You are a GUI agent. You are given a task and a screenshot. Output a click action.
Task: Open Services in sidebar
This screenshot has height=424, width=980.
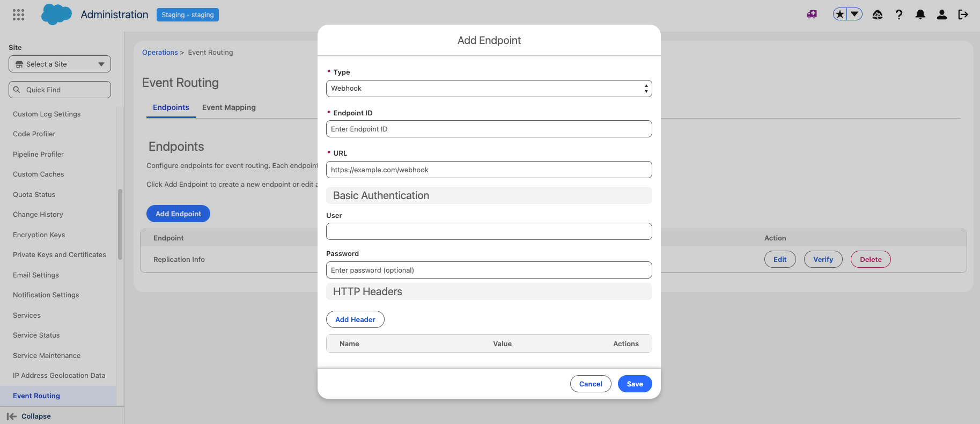27,315
